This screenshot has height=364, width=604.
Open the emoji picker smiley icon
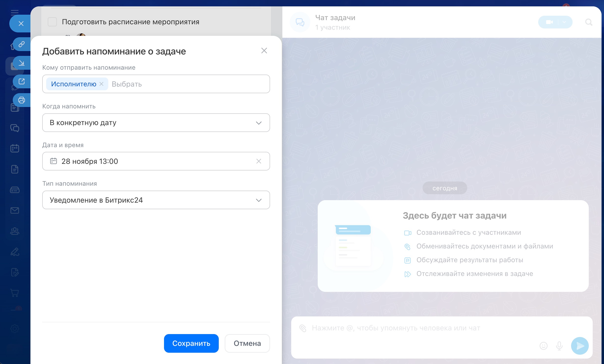(543, 346)
